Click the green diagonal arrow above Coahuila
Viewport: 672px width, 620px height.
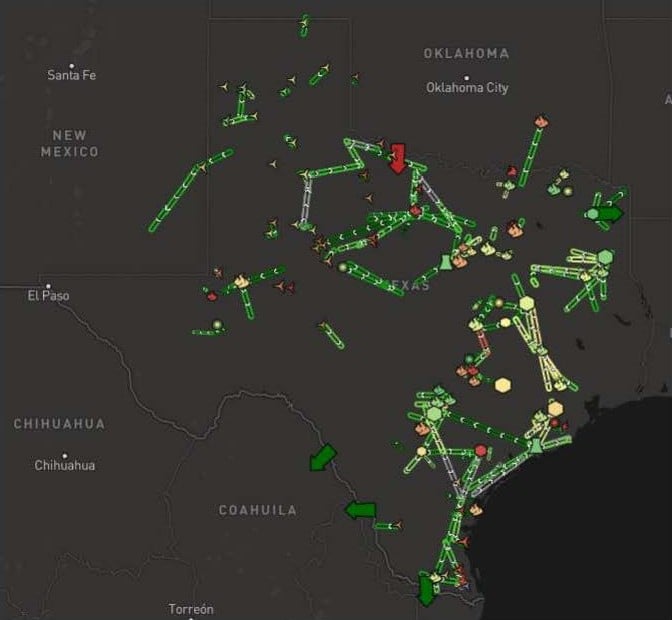[322, 458]
